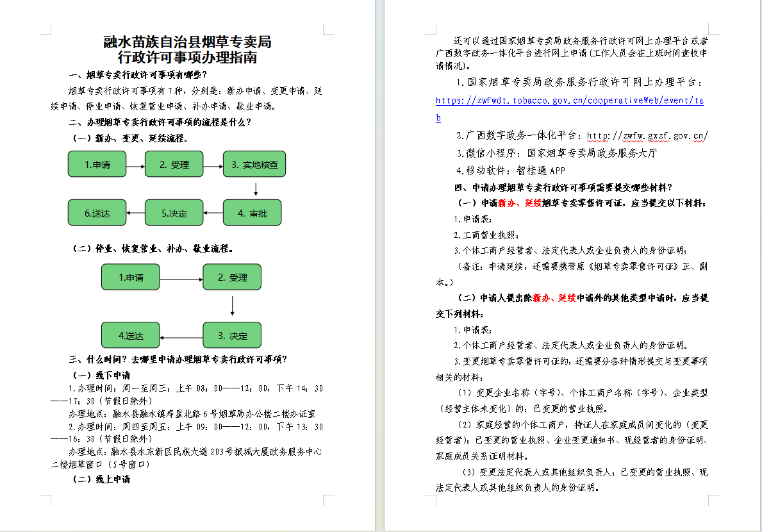Click the heading '(二)线上申请'
Image resolution: width=762 pixels, height=532 pixels.
tap(100, 479)
